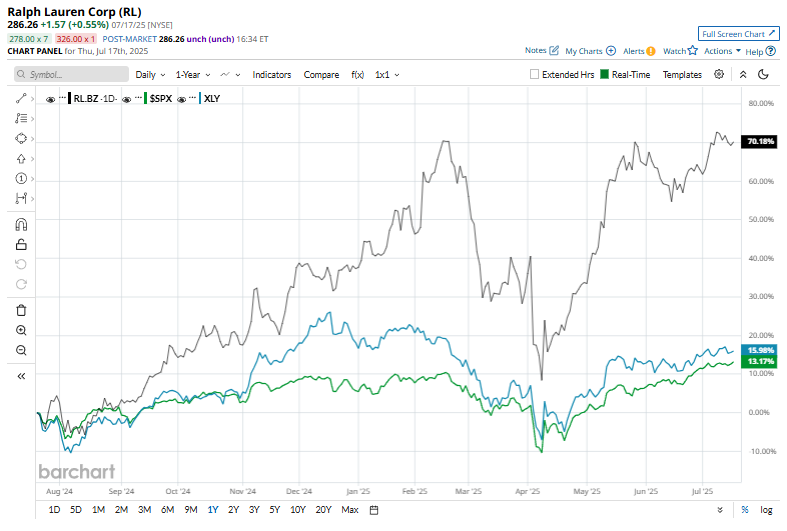787x531 pixels.
Task: Open the Help question mark icon
Action: point(771,51)
